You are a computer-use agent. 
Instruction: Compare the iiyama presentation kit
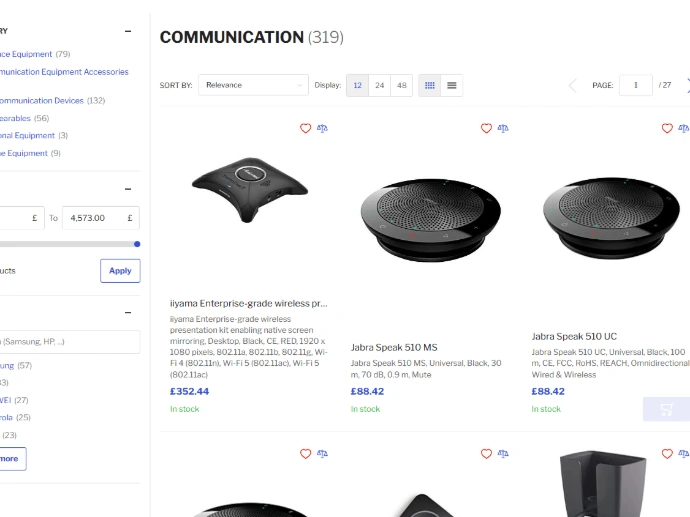(x=322, y=128)
